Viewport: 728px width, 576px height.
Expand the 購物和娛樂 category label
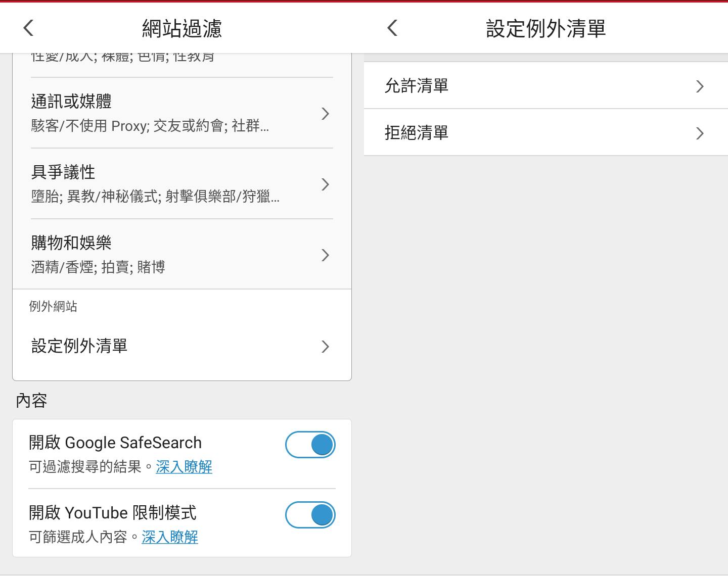71,243
